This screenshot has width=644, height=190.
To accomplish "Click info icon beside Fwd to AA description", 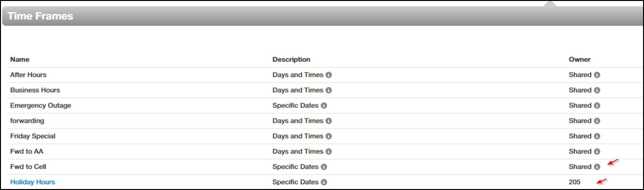I will 328,152.
